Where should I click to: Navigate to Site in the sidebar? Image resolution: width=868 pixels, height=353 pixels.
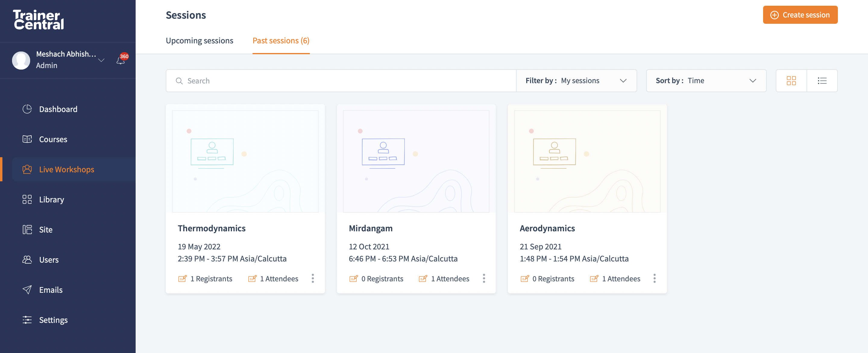coord(46,230)
